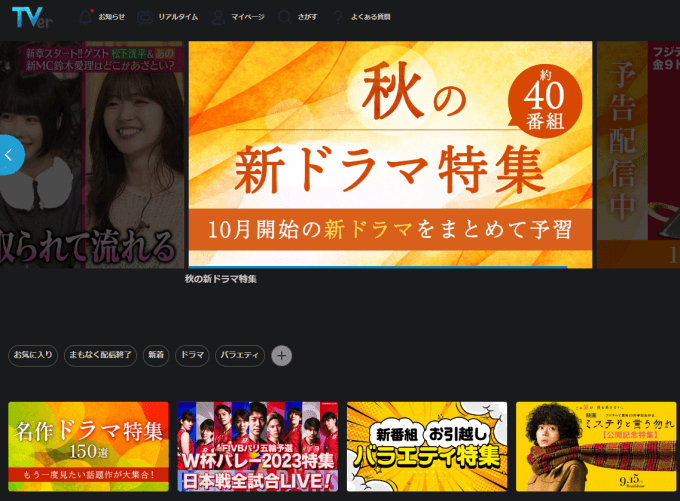Open the 秋の新ドラマ特集 main banner

[390, 154]
